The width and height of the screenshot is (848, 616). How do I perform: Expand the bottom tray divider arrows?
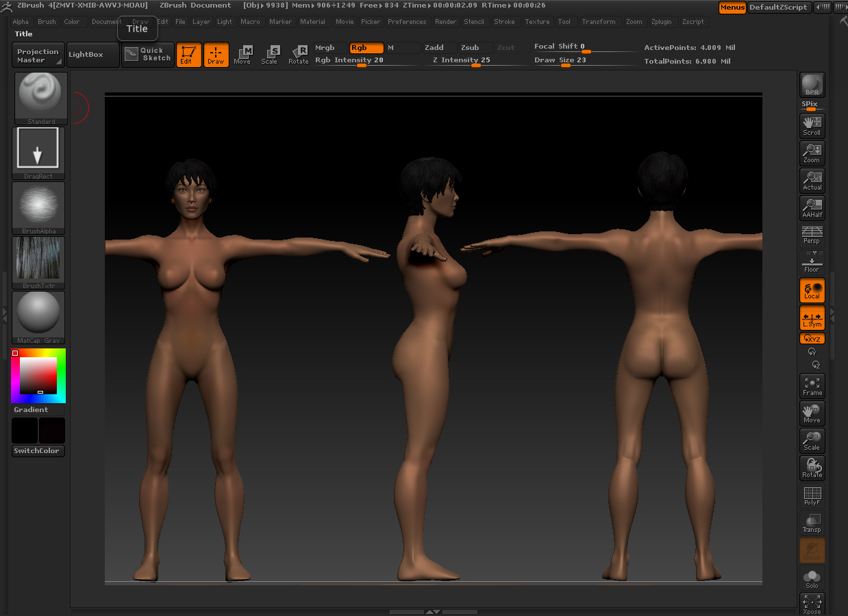click(x=432, y=611)
